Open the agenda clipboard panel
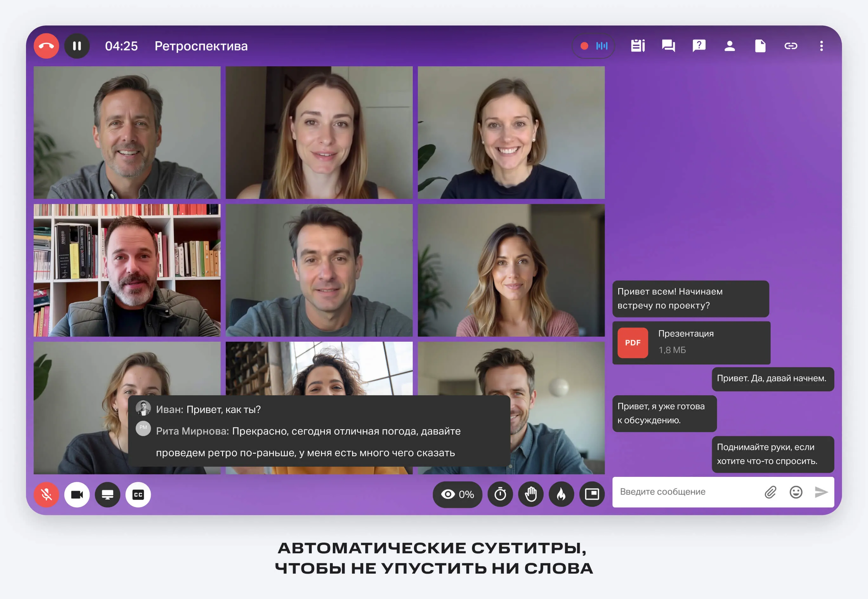868x599 pixels. click(x=638, y=46)
